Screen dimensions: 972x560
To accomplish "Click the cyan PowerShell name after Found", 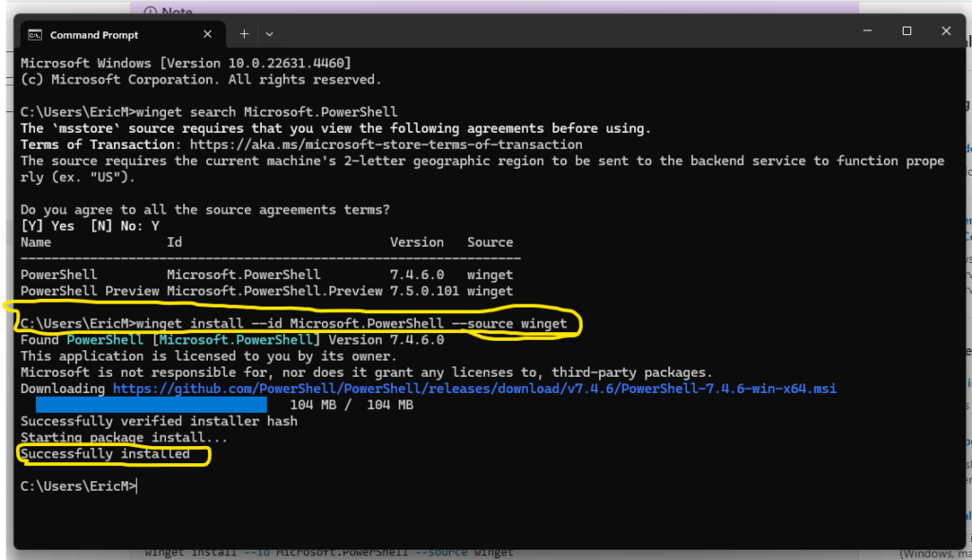I will pos(104,340).
